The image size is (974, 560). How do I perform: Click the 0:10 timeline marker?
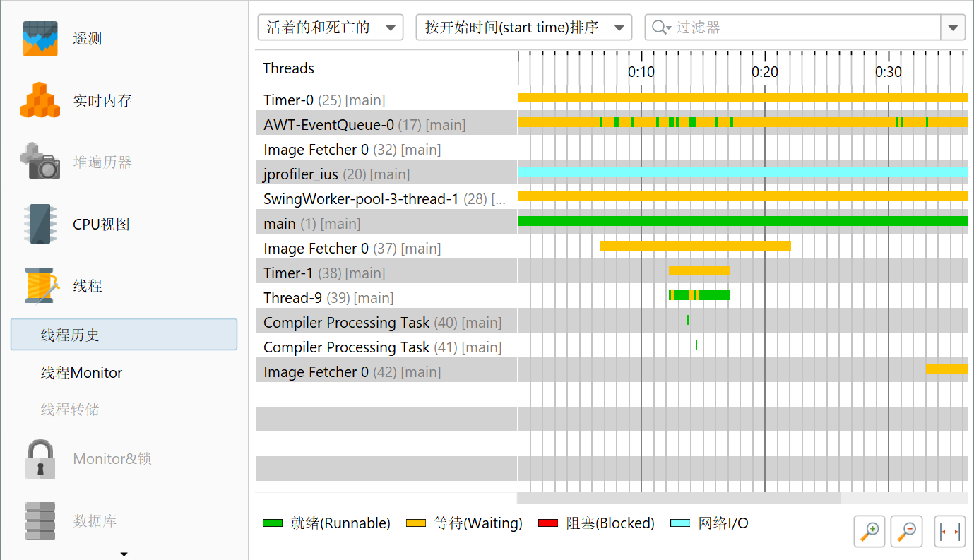click(x=641, y=72)
